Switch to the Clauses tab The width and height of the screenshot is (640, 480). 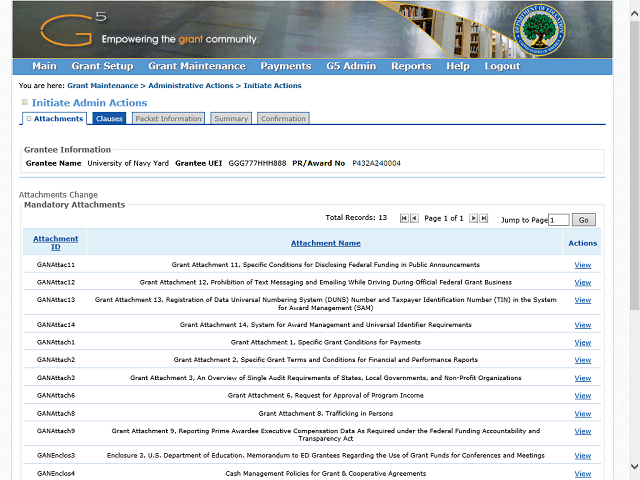(x=109, y=118)
